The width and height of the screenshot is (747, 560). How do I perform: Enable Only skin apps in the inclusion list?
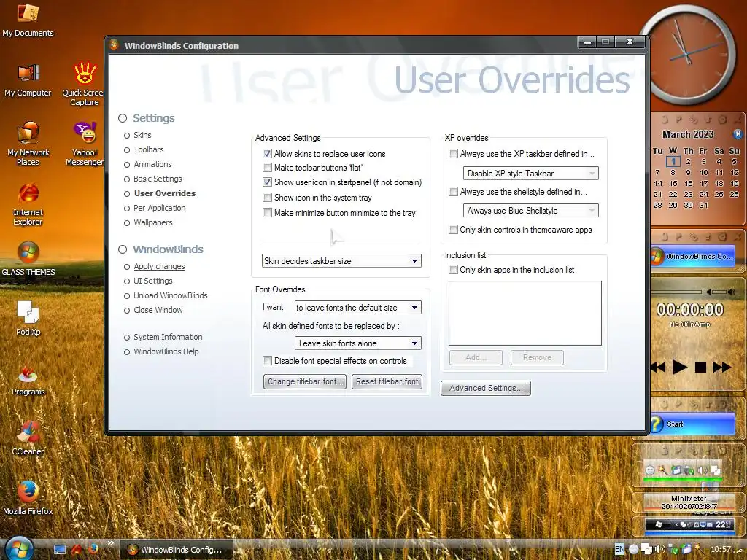point(453,270)
